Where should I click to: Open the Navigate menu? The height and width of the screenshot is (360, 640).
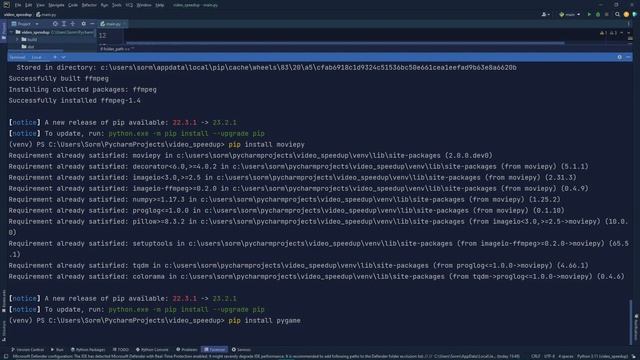point(56,5)
